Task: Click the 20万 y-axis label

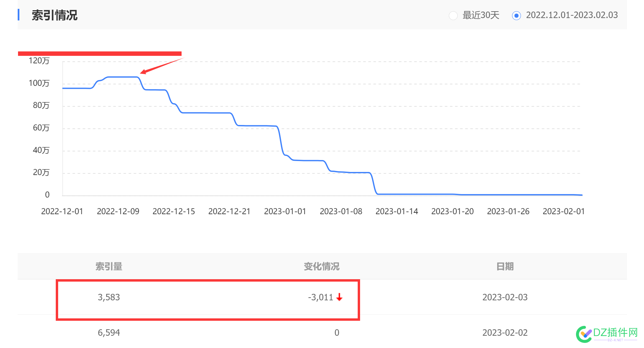Action: [x=41, y=172]
